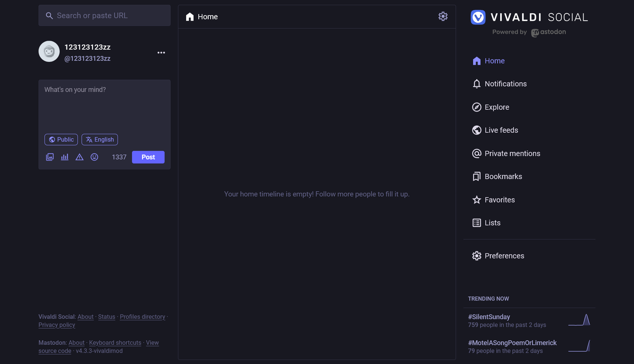Click the Mastodon logo under Powered by
Image resolution: width=634 pixels, height=364 pixels.
point(548,32)
